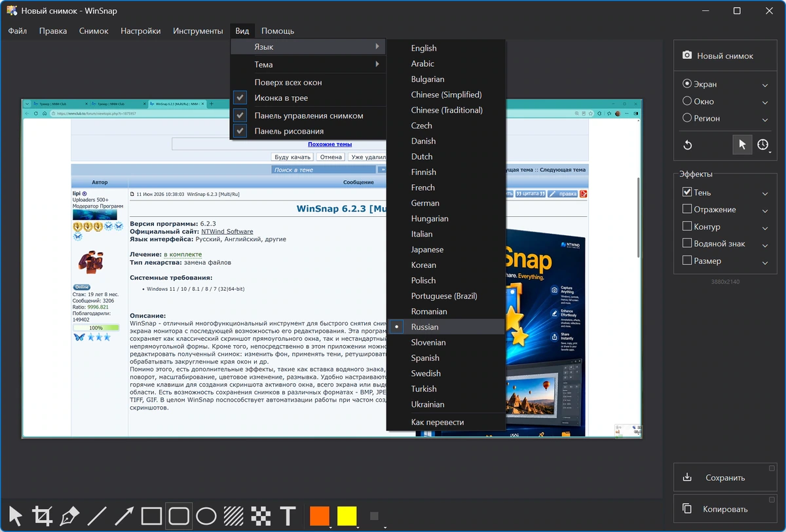Choose Ukrainian in the language list
This screenshot has height=532, width=786.
pos(446,404)
